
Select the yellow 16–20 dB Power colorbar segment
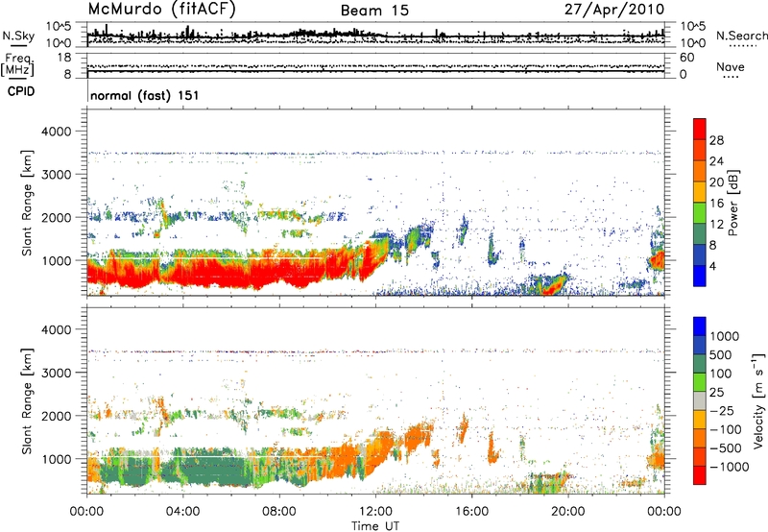(x=700, y=191)
